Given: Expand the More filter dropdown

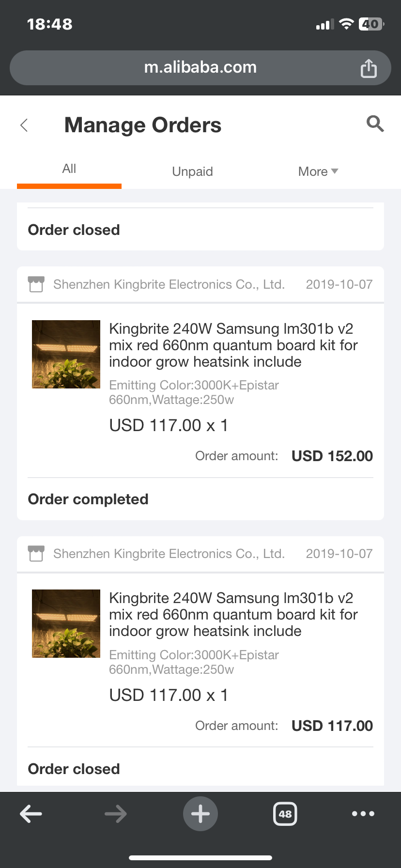Looking at the screenshot, I should click(318, 171).
